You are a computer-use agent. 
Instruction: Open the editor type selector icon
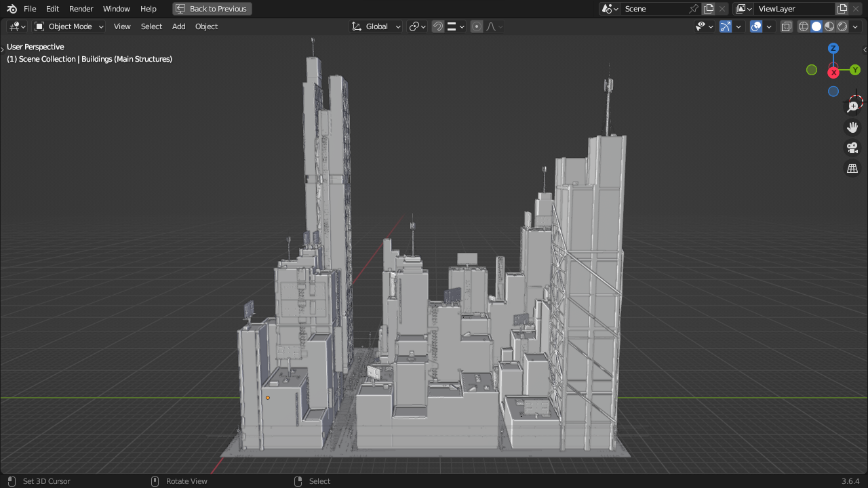click(x=14, y=26)
